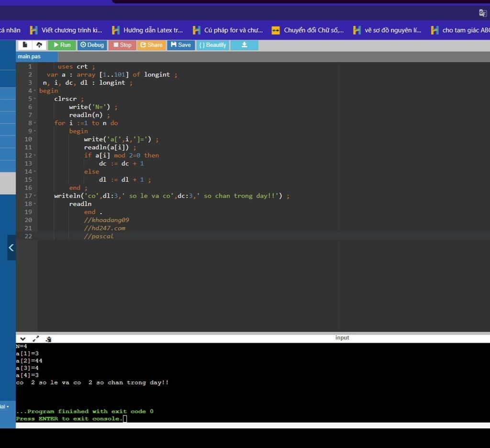490x448 pixels.
Task: Open the 'cá nhân' bookmark
Action: 10,30
